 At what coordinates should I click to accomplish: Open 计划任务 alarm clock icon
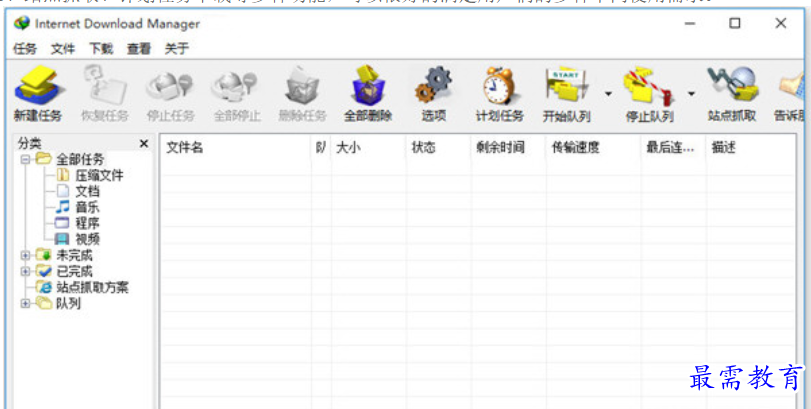[x=500, y=86]
